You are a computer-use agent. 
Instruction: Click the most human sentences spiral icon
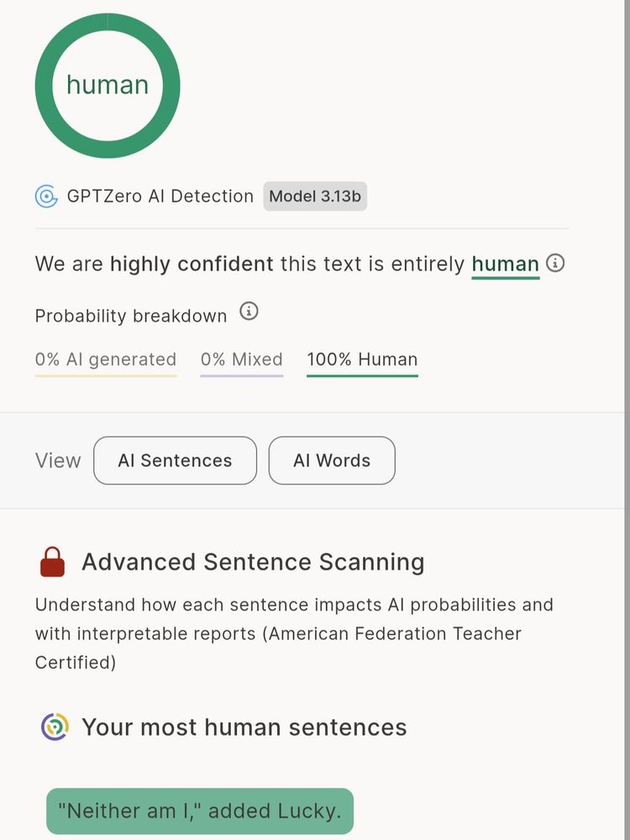click(x=55, y=727)
